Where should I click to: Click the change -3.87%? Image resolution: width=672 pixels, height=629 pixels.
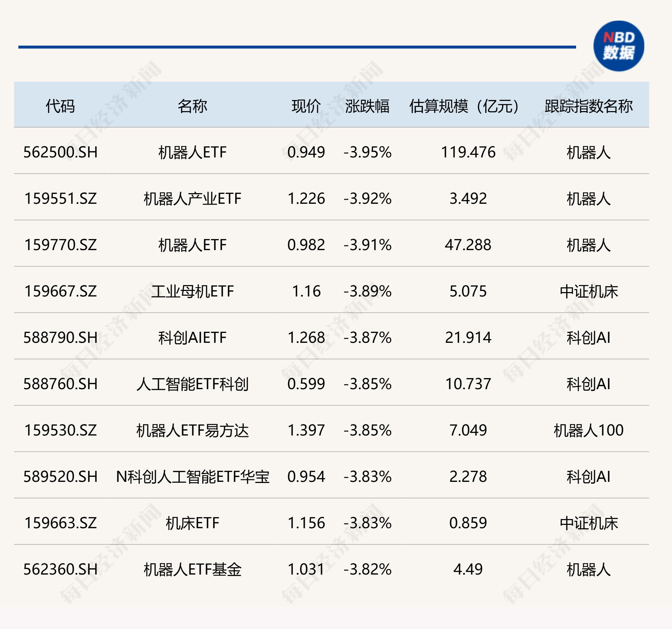coord(368,338)
